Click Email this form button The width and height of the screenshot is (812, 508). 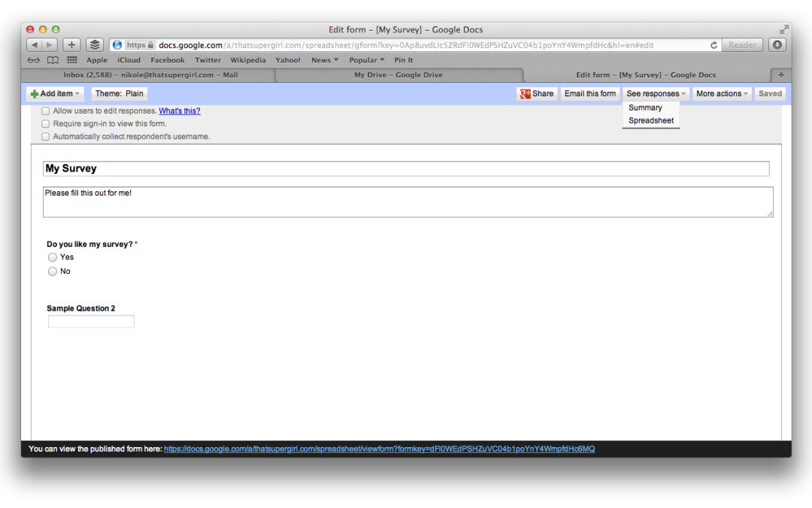(590, 94)
